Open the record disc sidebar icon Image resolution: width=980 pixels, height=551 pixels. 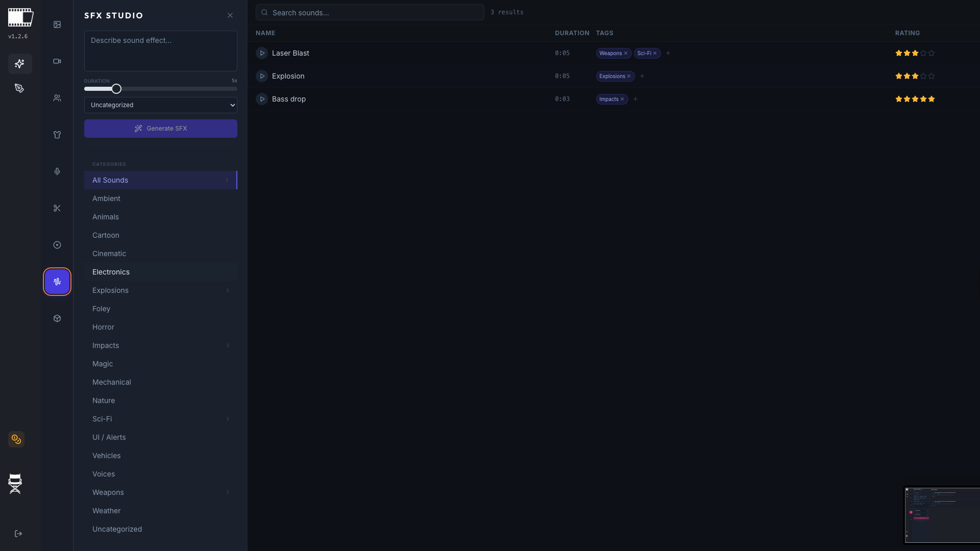[57, 245]
